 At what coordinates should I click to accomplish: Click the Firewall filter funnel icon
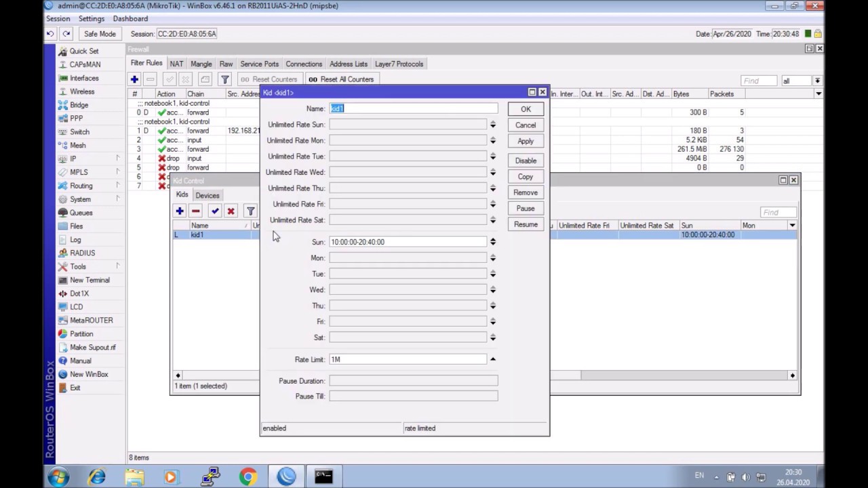(x=224, y=79)
